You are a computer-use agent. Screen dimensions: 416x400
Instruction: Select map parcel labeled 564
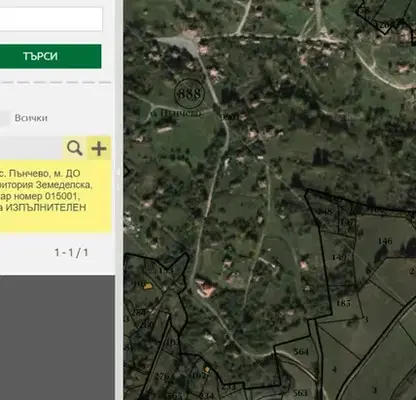[301, 352]
